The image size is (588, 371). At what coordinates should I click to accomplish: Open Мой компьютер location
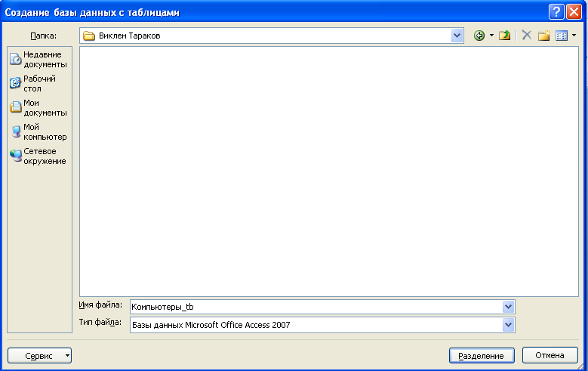click(x=39, y=131)
